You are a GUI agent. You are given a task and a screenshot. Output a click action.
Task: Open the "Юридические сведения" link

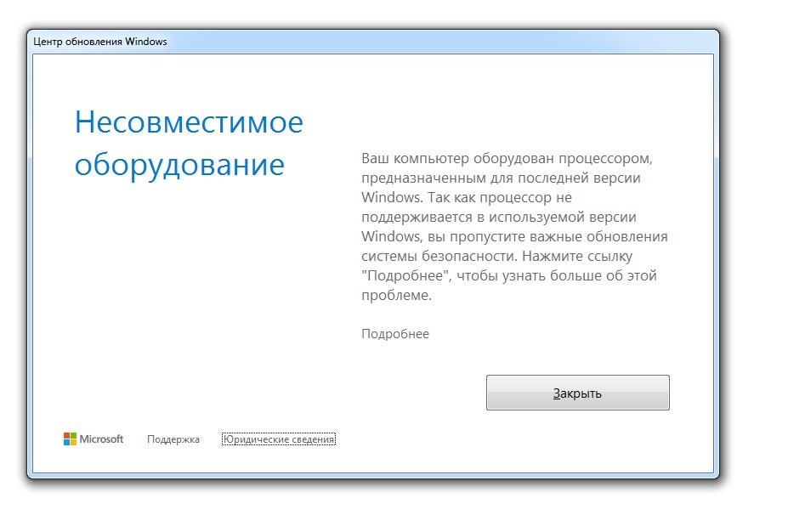(x=279, y=439)
